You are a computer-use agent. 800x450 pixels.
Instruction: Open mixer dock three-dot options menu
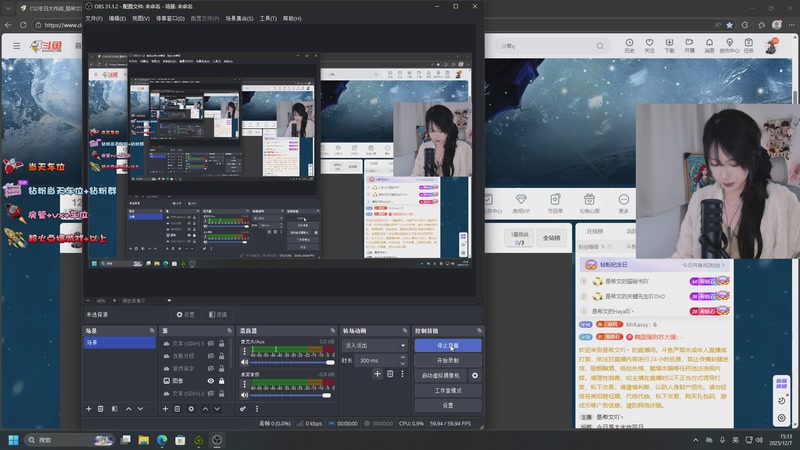257,409
